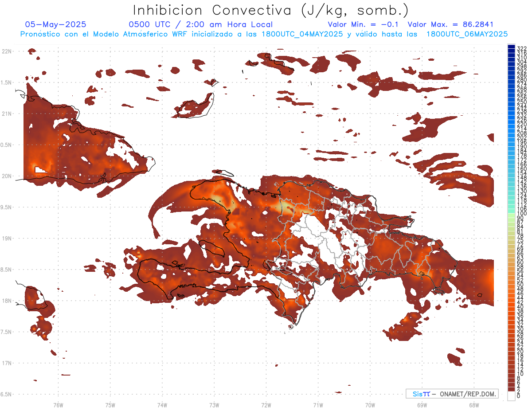The width and height of the screenshot is (532, 411).
Task: Click the "70W" longitude label
Action: click(370, 405)
